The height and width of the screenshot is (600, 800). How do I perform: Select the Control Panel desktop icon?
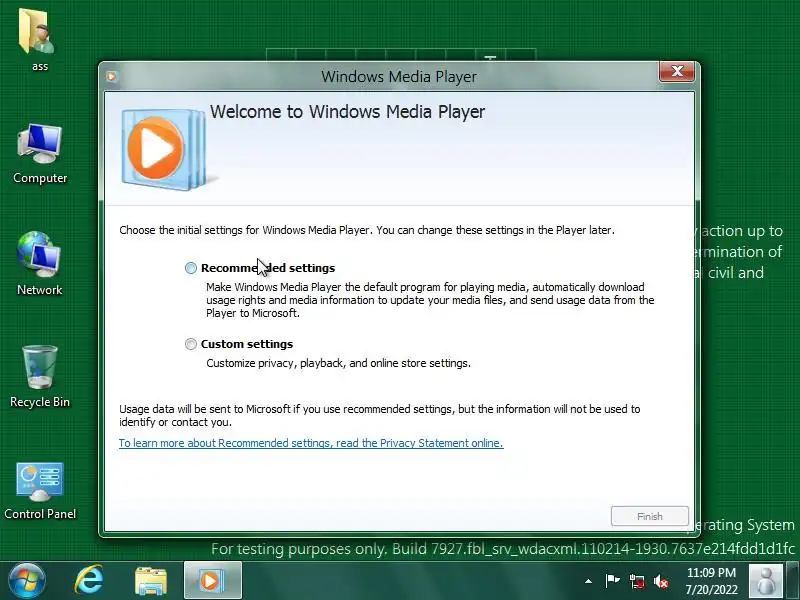click(x=40, y=490)
